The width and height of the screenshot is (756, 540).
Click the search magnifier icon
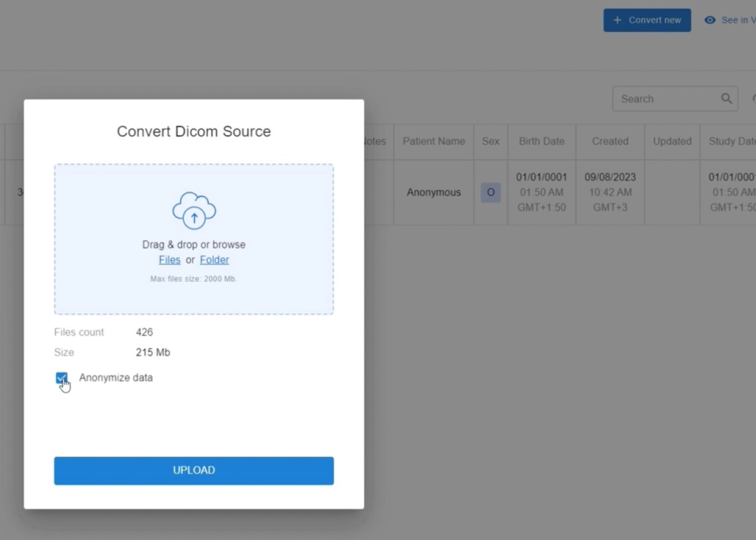point(726,98)
